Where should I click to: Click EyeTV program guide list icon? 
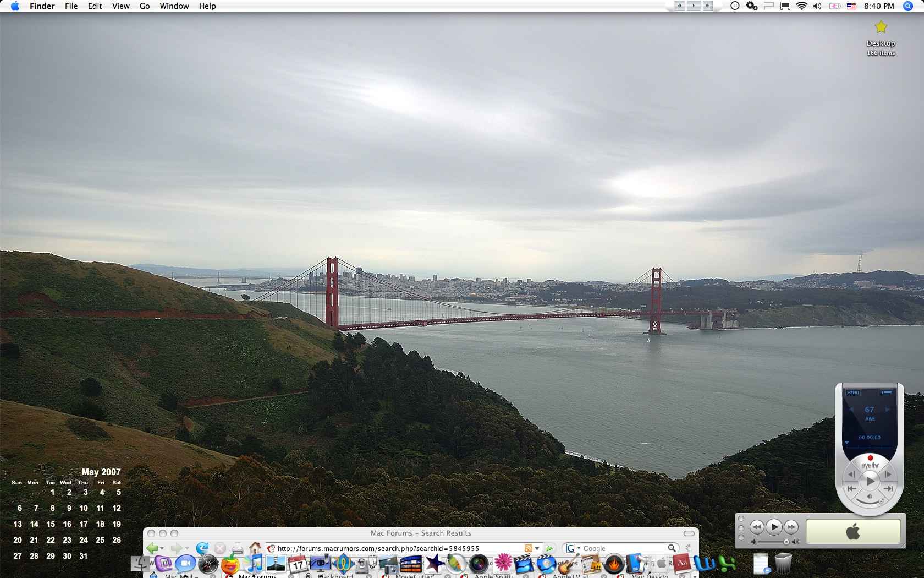coord(887,393)
